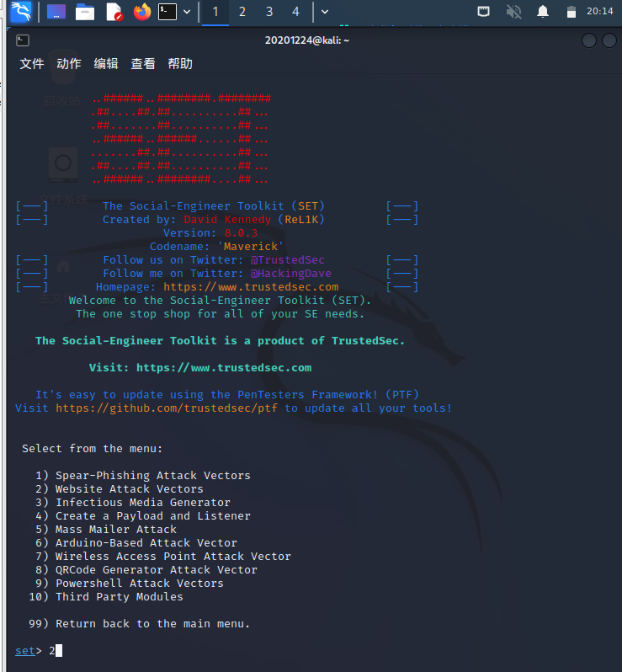Click the show desktop panel icon
The width and height of the screenshot is (622, 672).
tap(56, 12)
